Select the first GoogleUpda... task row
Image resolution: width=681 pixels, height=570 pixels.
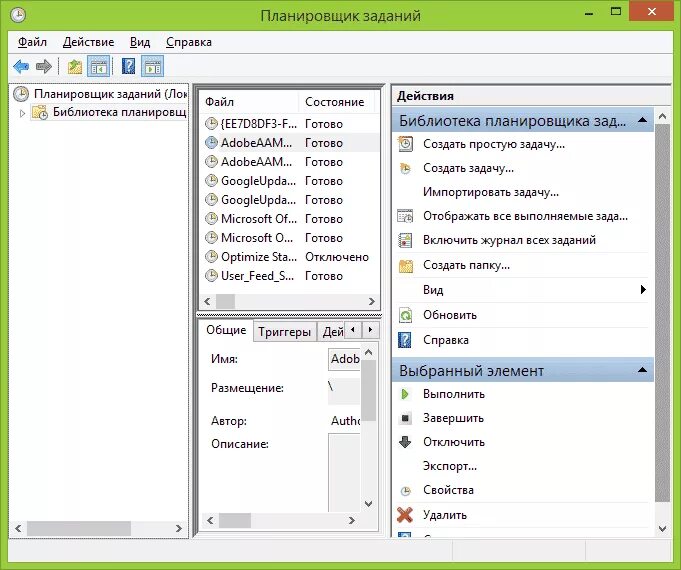(x=290, y=181)
